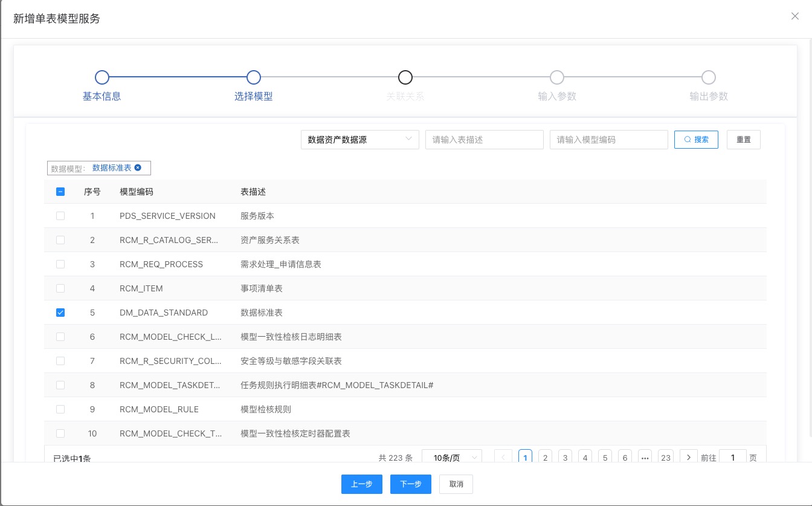Image resolution: width=812 pixels, height=506 pixels.
Task: Click the 输出参数 step circle
Action: (x=709, y=77)
